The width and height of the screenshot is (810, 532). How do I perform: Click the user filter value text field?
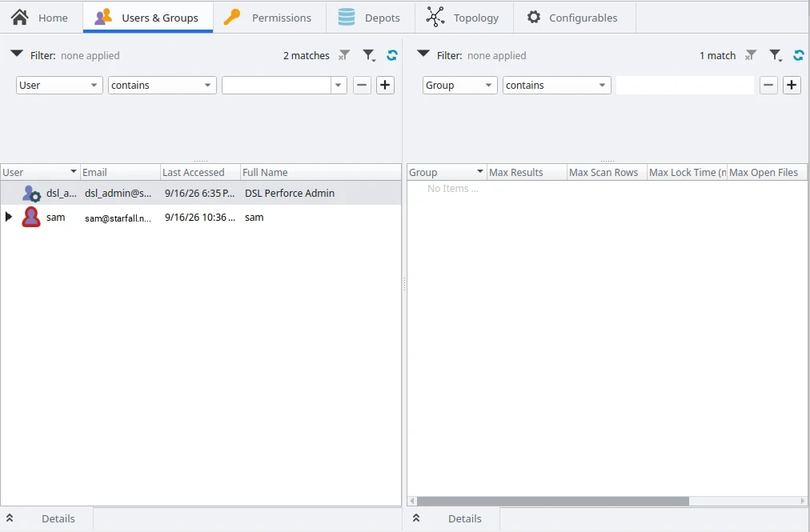coord(276,86)
